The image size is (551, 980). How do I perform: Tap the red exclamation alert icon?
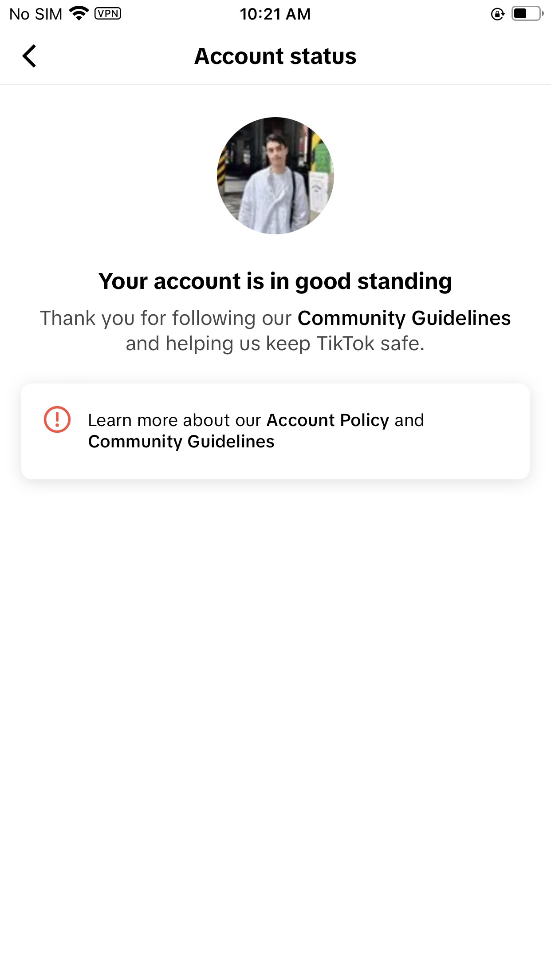coord(57,419)
